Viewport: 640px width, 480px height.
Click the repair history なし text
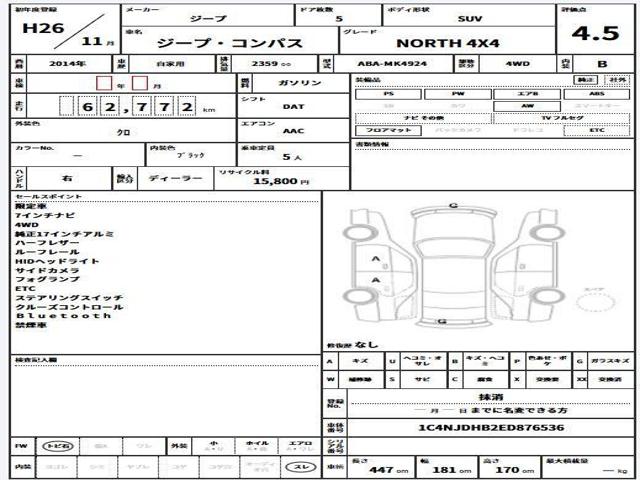pyautogui.click(x=366, y=344)
